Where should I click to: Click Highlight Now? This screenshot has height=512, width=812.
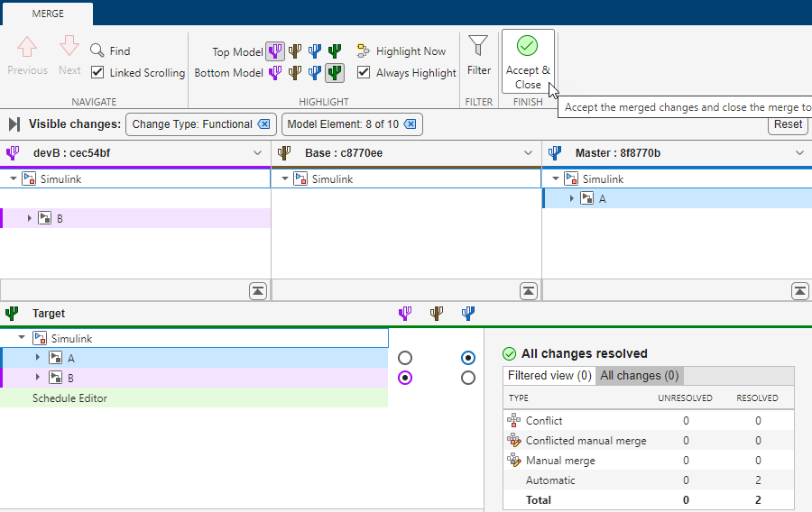[401, 51]
